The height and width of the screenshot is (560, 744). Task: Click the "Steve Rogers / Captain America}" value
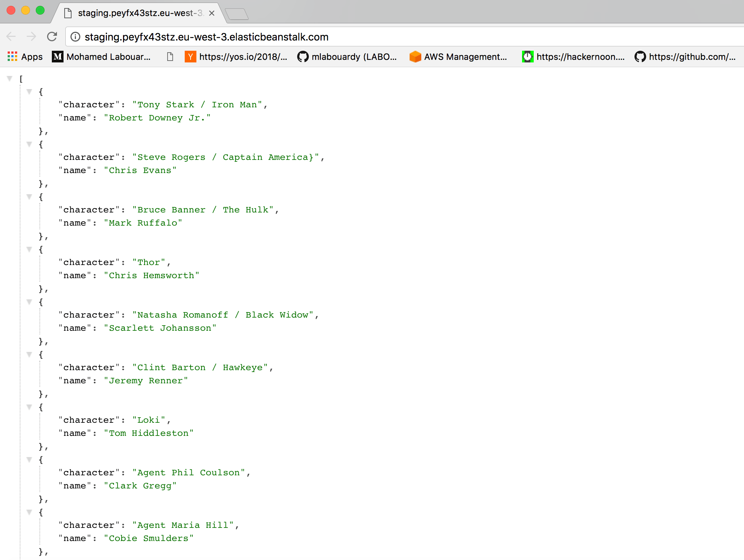pos(226,157)
